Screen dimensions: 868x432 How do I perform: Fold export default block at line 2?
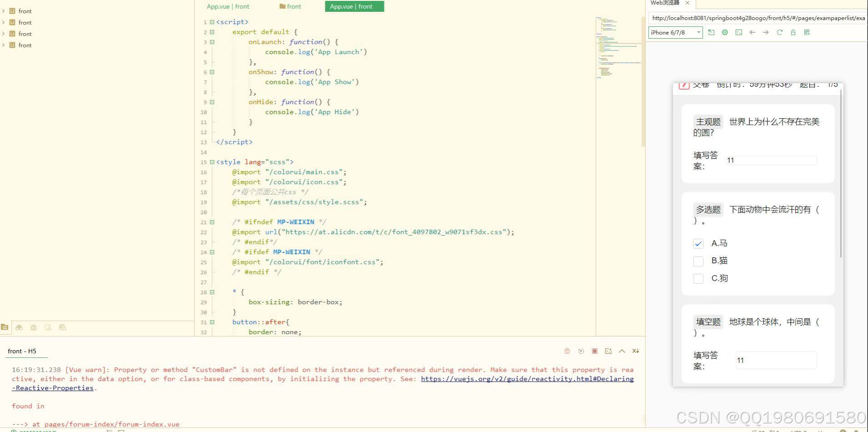coord(212,32)
